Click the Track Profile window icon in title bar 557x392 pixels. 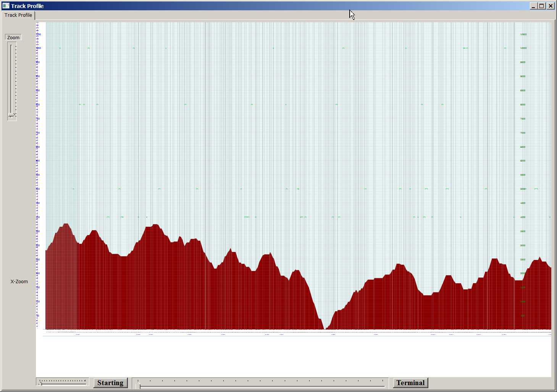coord(6,6)
